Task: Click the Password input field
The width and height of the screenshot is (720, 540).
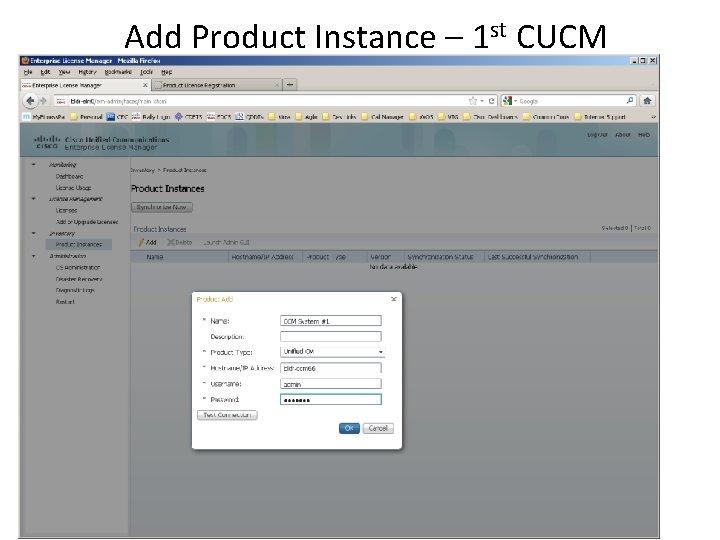Action: point(331,399)
